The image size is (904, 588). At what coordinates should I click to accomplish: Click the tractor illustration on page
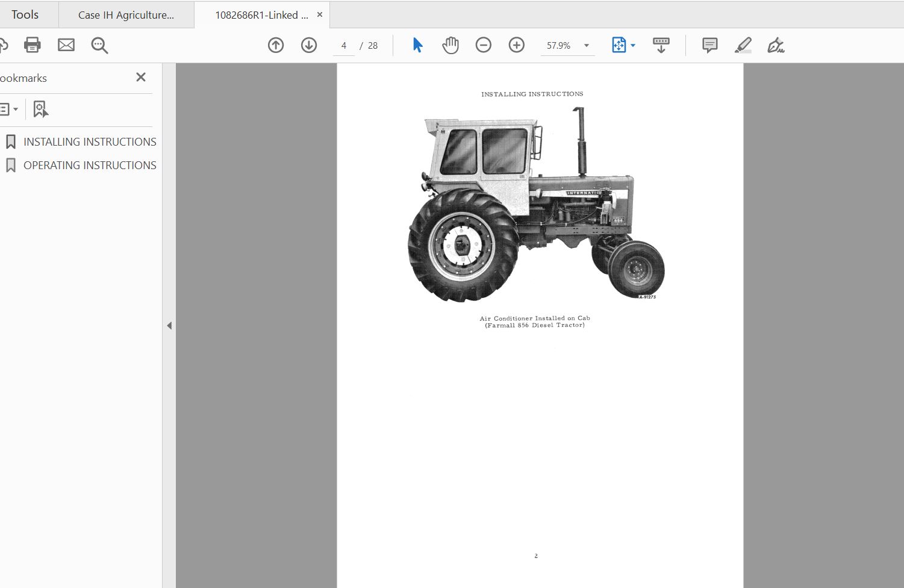point(536,205)
